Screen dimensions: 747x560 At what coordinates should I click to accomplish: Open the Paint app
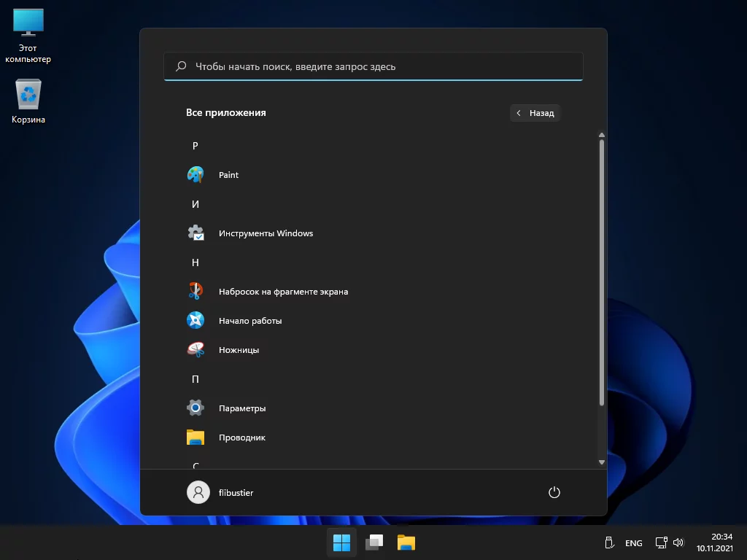point(228,175)
